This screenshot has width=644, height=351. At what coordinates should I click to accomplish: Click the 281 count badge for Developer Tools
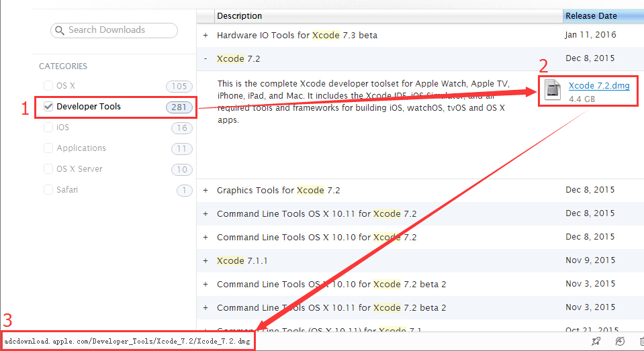tap(179, 107)
